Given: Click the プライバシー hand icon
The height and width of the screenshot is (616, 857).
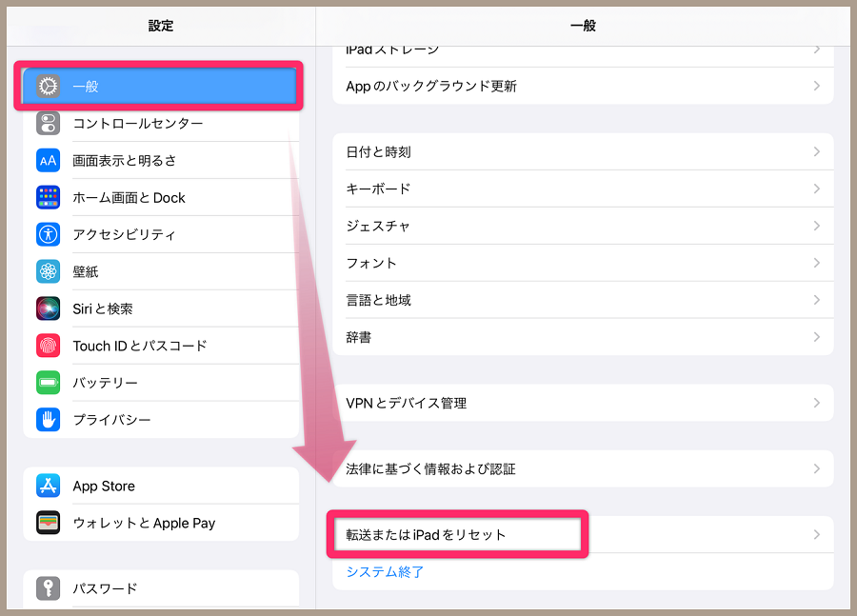Looking at the screenshot, I should [49, 420].
